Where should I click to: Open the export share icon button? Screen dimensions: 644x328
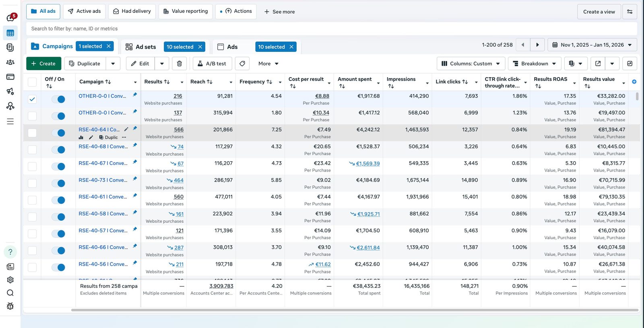(598, 64)
